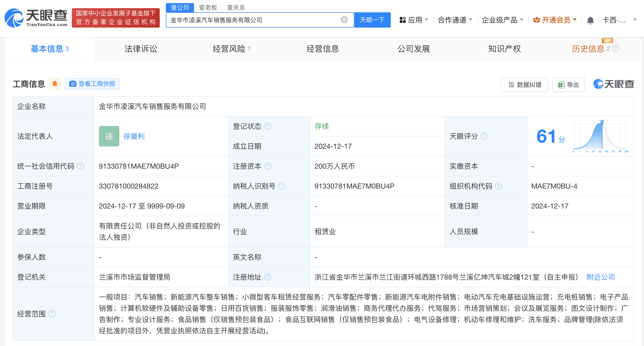Clear the search box with the X icon

(344, 20)
